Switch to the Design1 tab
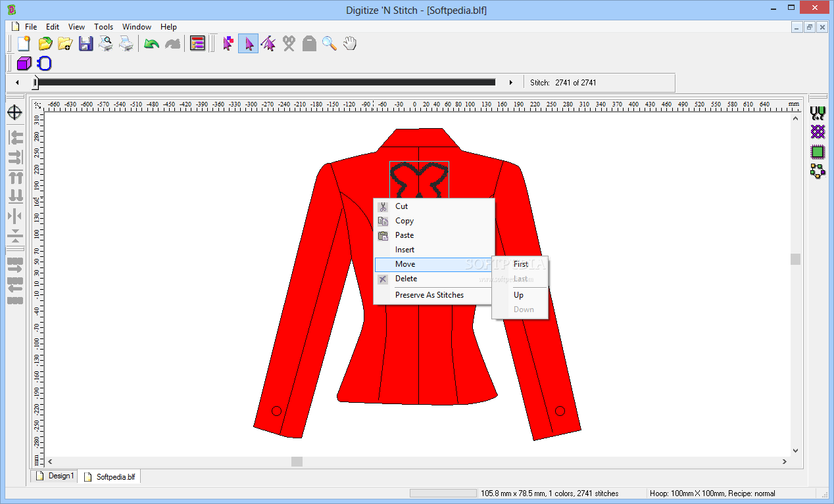 click(54, 476)
